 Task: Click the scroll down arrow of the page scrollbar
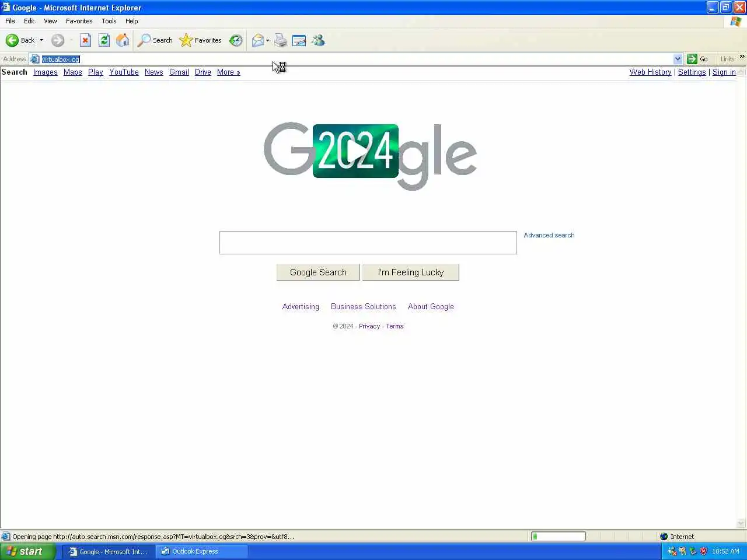pyautogui.click(x=741, y=523)
